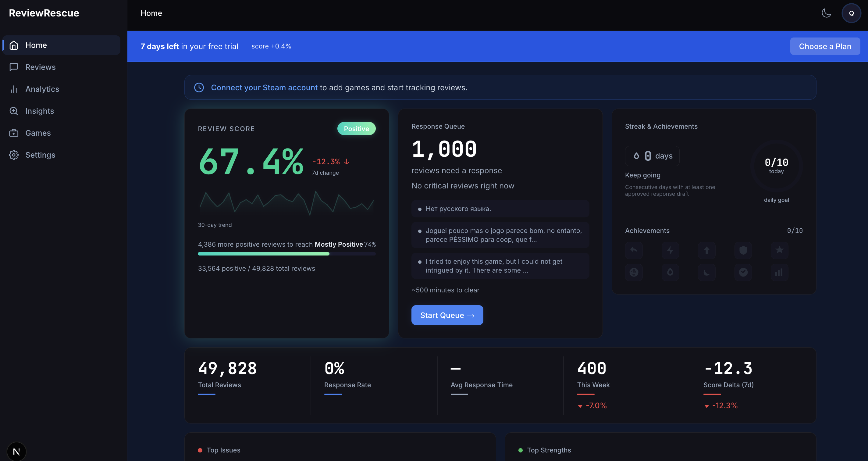
Task: Open Insights from sidebar
Action: click(x=39, y=111)
